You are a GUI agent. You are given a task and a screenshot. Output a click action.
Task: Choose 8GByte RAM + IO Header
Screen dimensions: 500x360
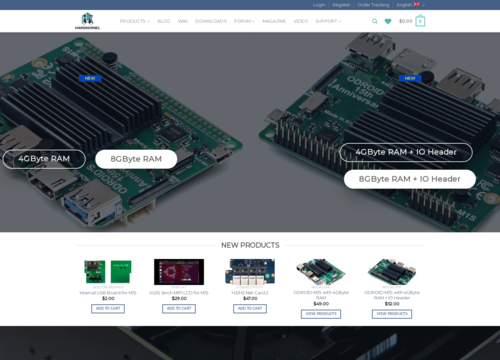410,179
